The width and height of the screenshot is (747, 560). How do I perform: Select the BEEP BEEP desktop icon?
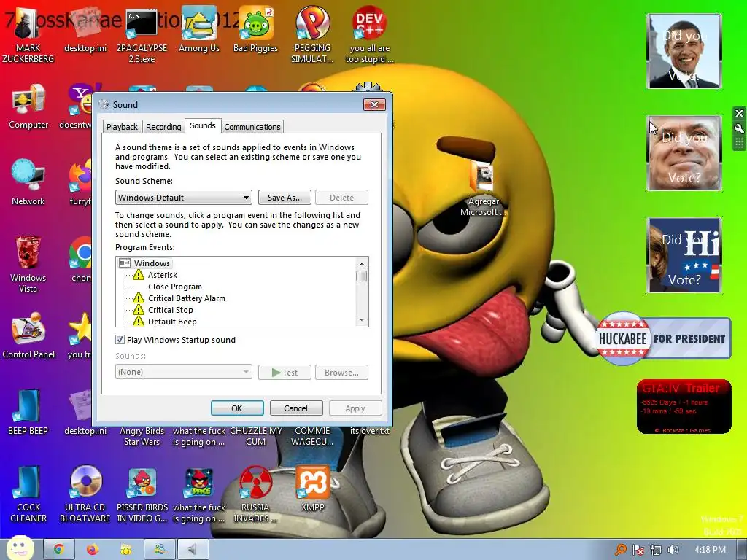pos(28,413)
